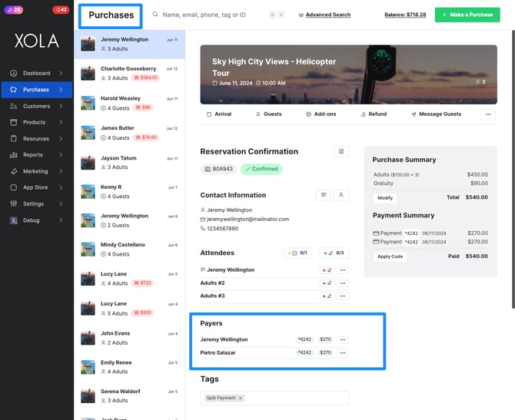The image size is (515, 420).
Task: Remove the Split Payment tag
Action: tap(241, 399)
